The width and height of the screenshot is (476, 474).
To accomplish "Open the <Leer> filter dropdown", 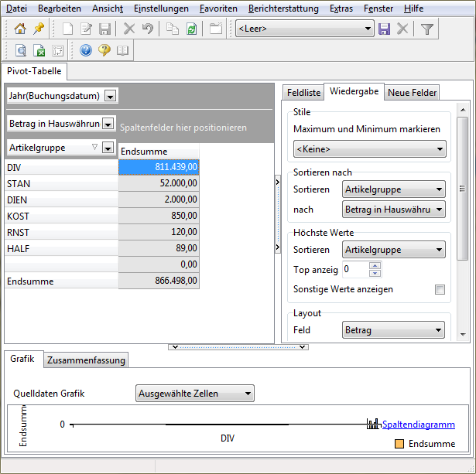I will click(368, 29).
